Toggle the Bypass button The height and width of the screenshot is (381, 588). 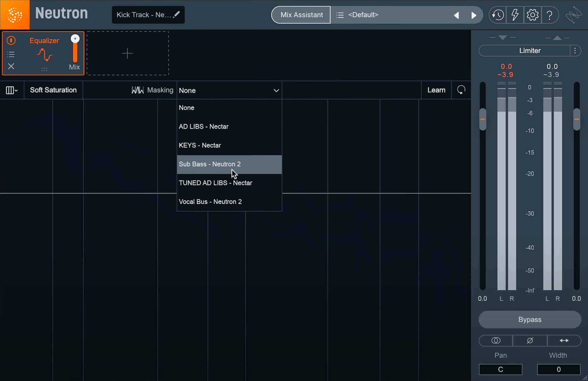530,320
